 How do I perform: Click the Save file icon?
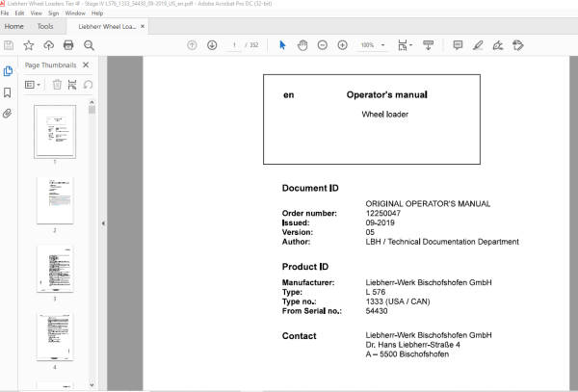9,45
